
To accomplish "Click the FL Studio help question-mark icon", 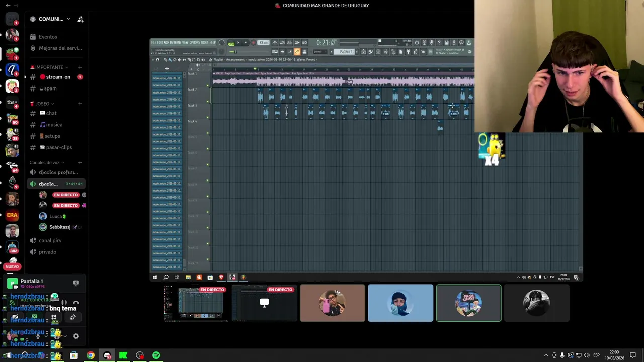I will point(439,43).
